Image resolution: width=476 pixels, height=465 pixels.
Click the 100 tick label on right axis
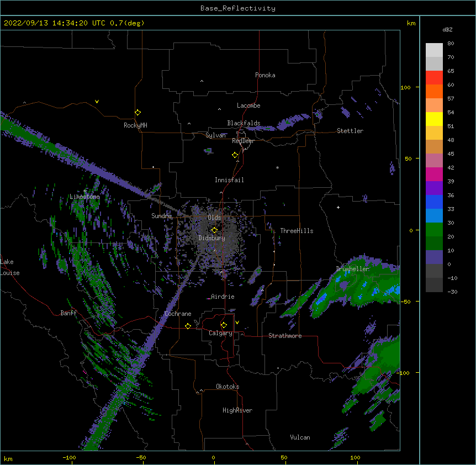[x=405, y=87]
